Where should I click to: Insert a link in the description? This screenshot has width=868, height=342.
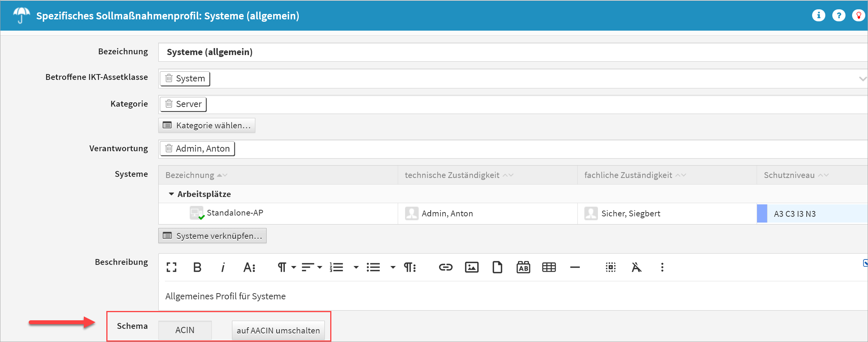445,267
